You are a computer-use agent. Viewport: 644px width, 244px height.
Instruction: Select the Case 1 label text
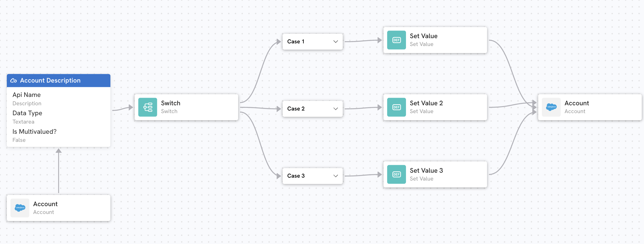pyautogui.click(x=296, y=42)
